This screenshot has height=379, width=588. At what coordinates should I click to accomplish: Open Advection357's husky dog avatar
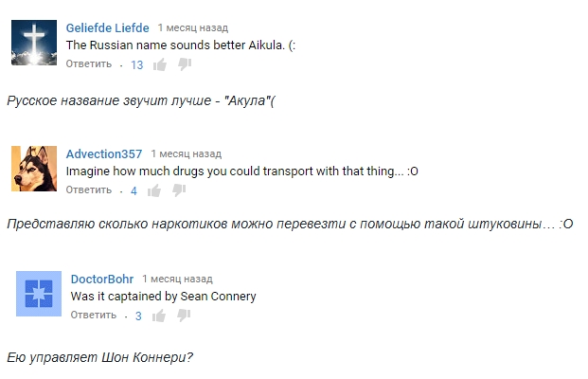click(34, 169)
